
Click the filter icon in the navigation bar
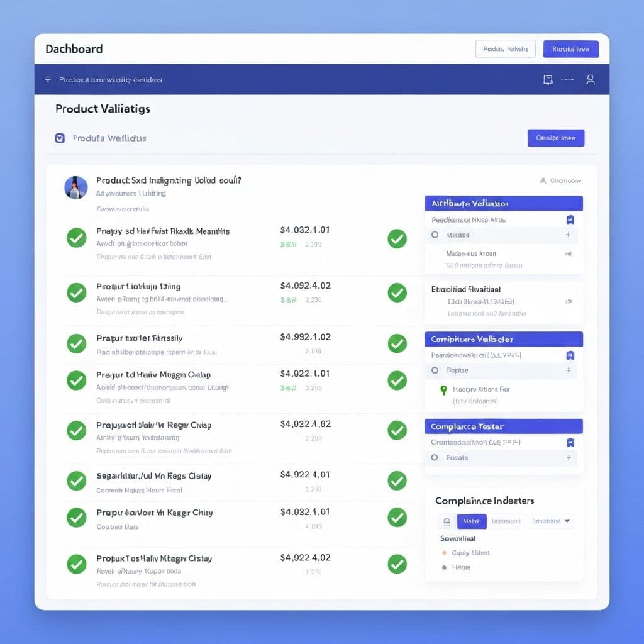48,80
